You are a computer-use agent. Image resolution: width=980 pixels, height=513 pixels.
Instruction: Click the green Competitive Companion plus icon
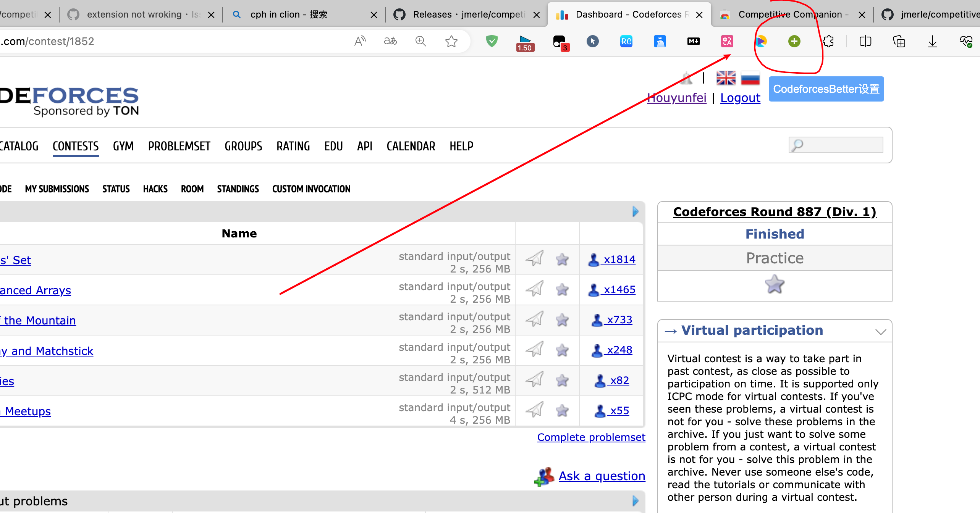tap(794, 41)
